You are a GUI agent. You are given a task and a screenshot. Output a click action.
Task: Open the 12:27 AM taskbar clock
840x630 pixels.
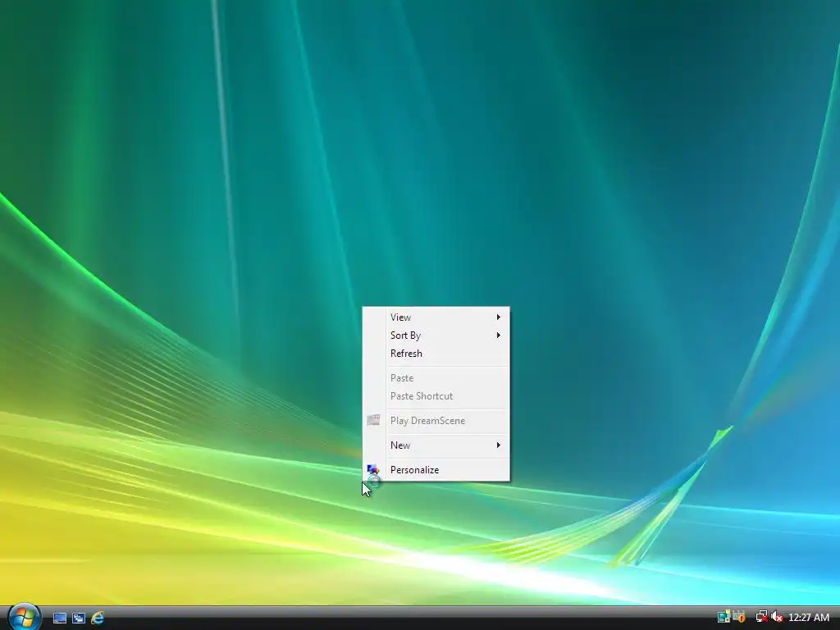[809, 618]
